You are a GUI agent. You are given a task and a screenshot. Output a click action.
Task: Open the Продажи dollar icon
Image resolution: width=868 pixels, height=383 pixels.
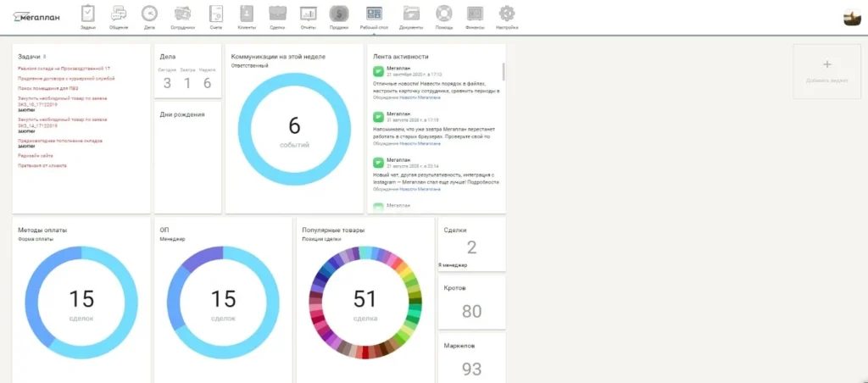click(339, 14)
